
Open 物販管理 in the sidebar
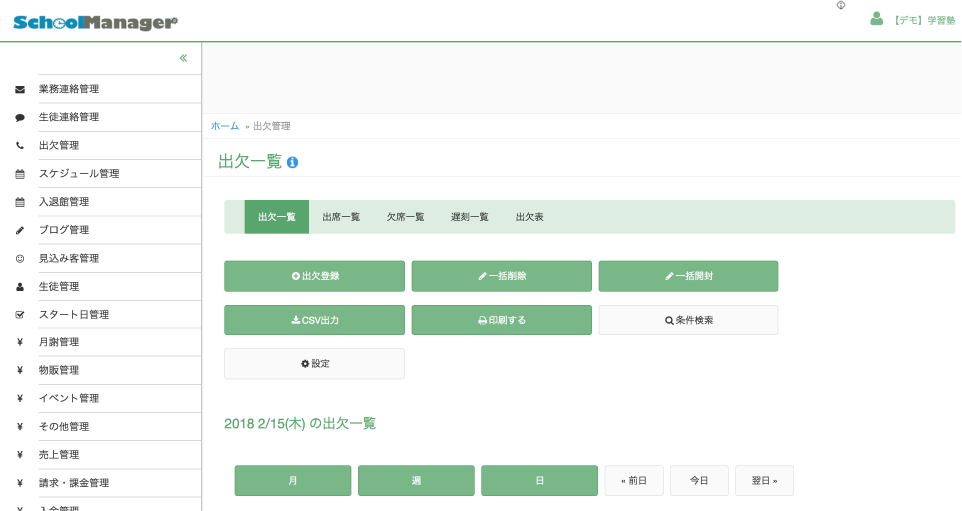[x=59, y=371]
